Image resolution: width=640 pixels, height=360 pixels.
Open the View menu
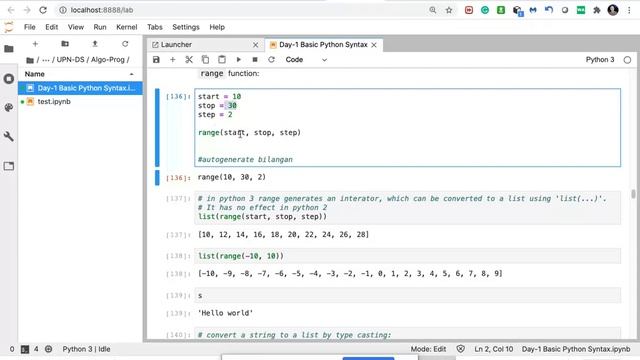76,27
